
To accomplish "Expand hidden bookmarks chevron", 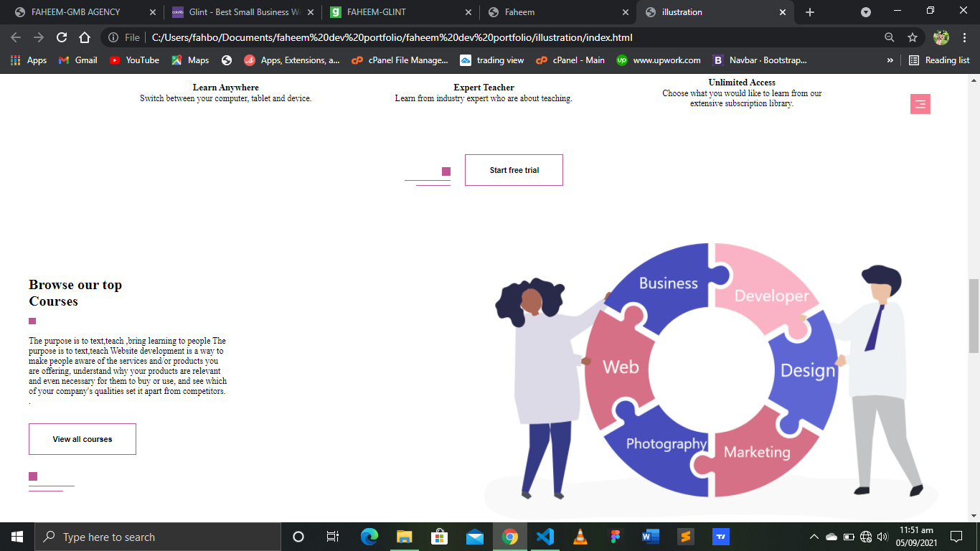I will 890,60.
